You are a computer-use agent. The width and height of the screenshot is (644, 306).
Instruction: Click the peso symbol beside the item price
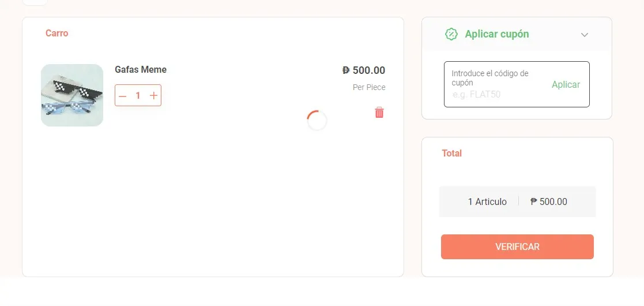click(346, 70)
